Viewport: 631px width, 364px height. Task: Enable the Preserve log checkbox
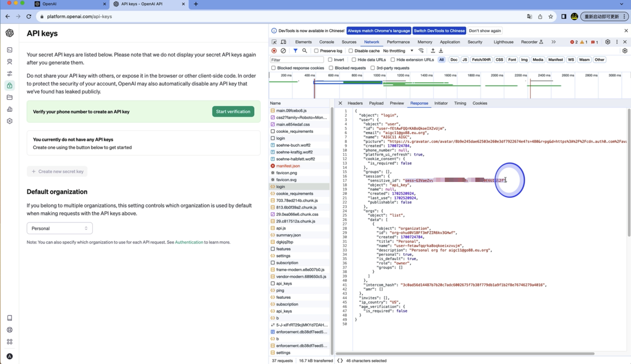(x=316, y=51)
